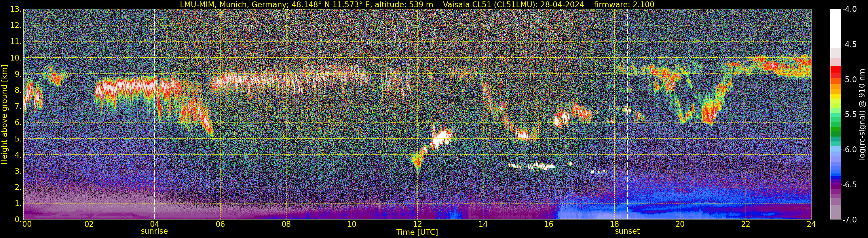Screen dimensions: 868x238
Task: Select the 'log(rc-signal) @ 910 nm' colorbar label
Action: (863, 114)
